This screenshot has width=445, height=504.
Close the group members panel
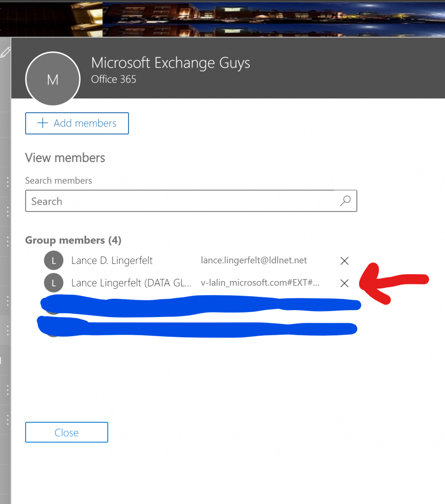point(66,432)
